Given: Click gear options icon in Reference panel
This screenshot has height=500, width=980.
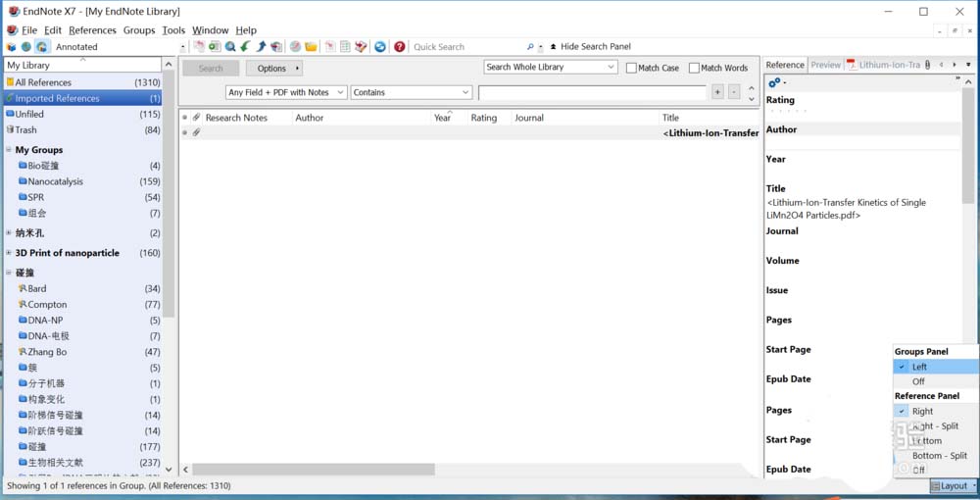Looking at the screenshot, I should 775,83.
